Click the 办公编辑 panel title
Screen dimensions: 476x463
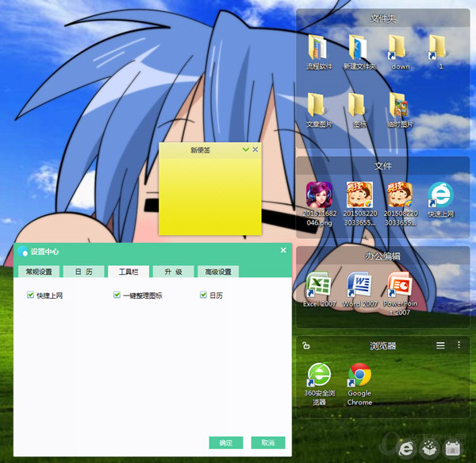pyautogui.click(x=383, y=256)
